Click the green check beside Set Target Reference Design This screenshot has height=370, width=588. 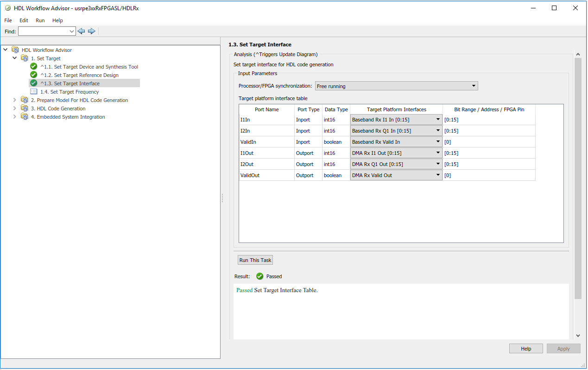(x=34, y=75)
